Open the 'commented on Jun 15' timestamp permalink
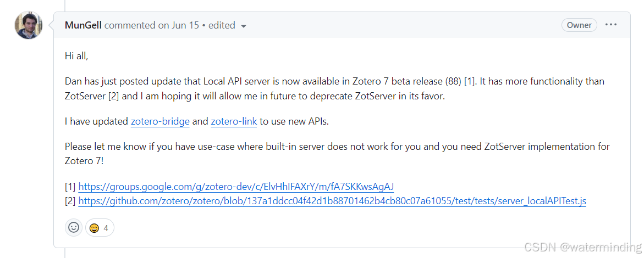The image size is (644, 258). tap(152, 25)
